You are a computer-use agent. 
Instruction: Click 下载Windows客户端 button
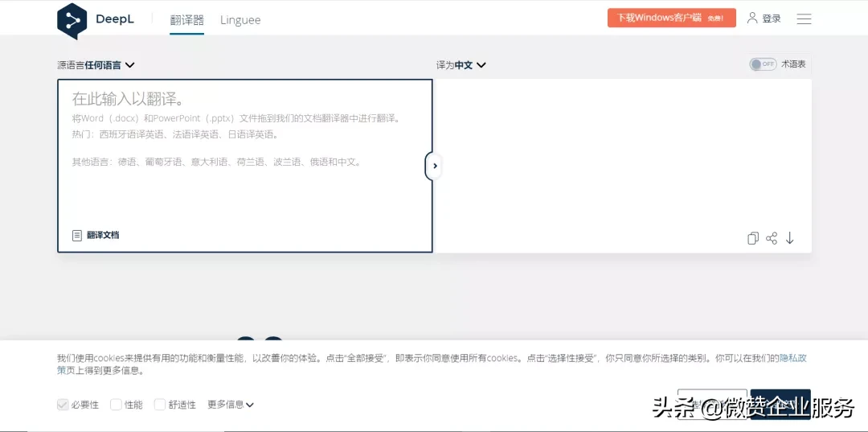coord(671,18)
